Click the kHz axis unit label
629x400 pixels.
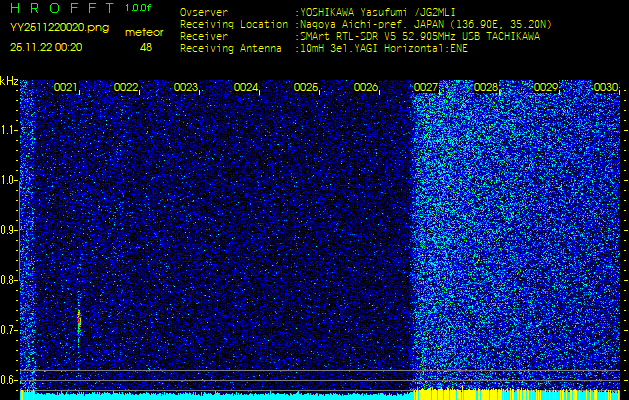click(x=9, y=81)
